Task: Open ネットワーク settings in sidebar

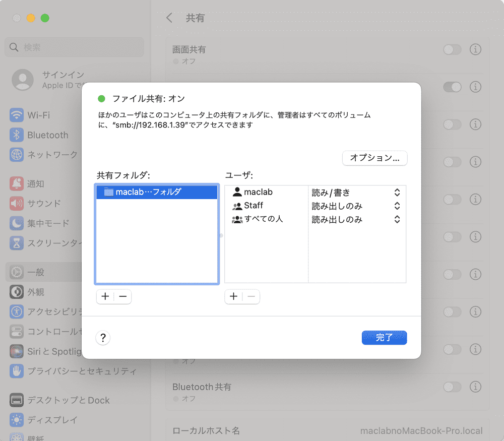Action: click(44, 155)
